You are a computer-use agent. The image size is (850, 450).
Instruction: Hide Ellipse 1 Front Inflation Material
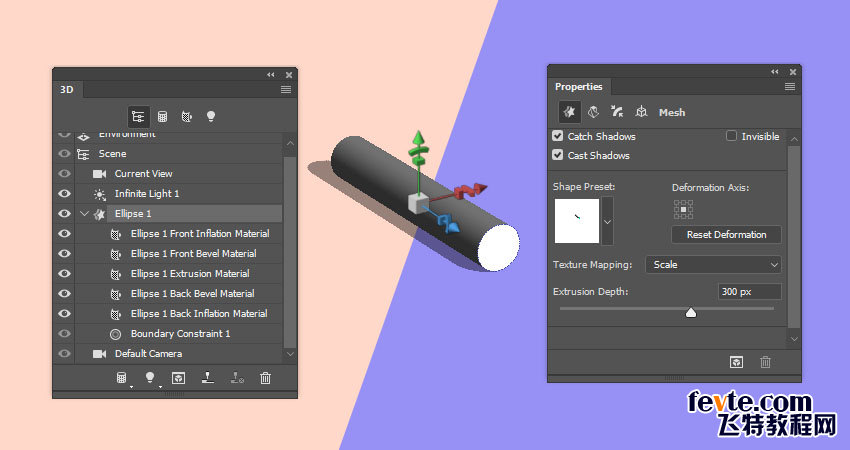[x=64, y=234]
